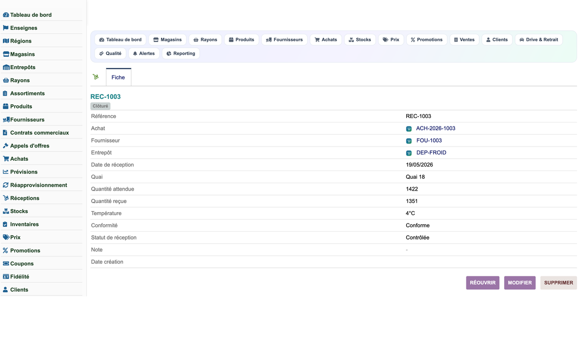588x364 pixels.
Task: Open the ACH-2026-1003 purchase link
Action: click(436, 128)
